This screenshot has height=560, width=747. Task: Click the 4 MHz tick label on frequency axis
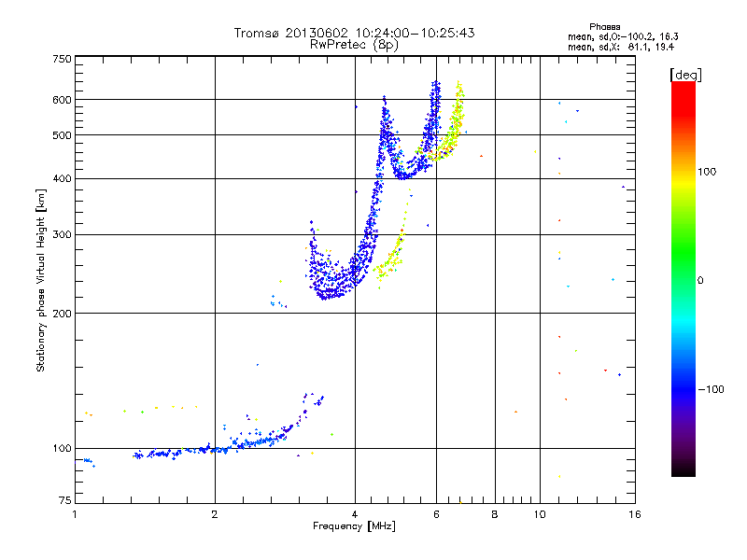click(355, 514)
